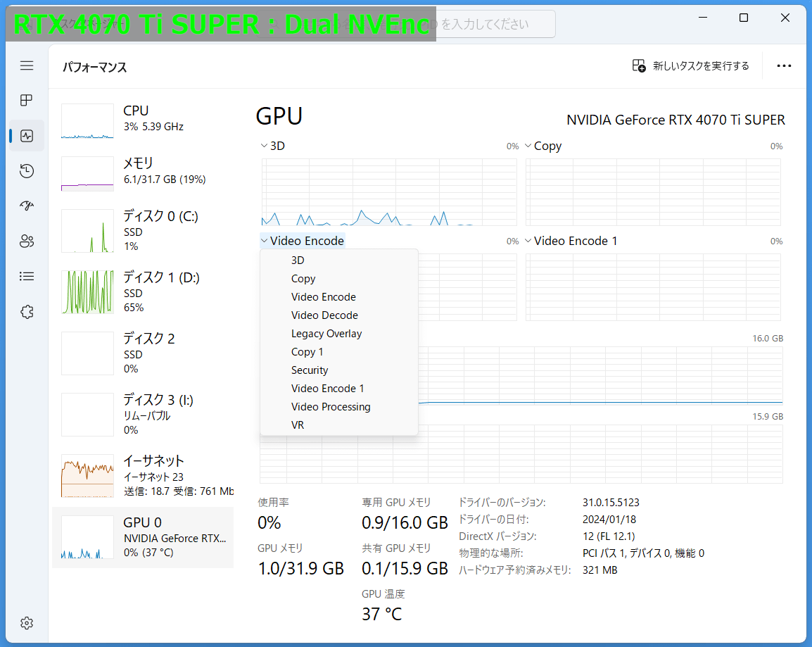Viewport: 812px width, 647px height.
Task: Click NVIDIA GeForce RTX 4070 Ti SUPER title
Action: pos(675,120)
